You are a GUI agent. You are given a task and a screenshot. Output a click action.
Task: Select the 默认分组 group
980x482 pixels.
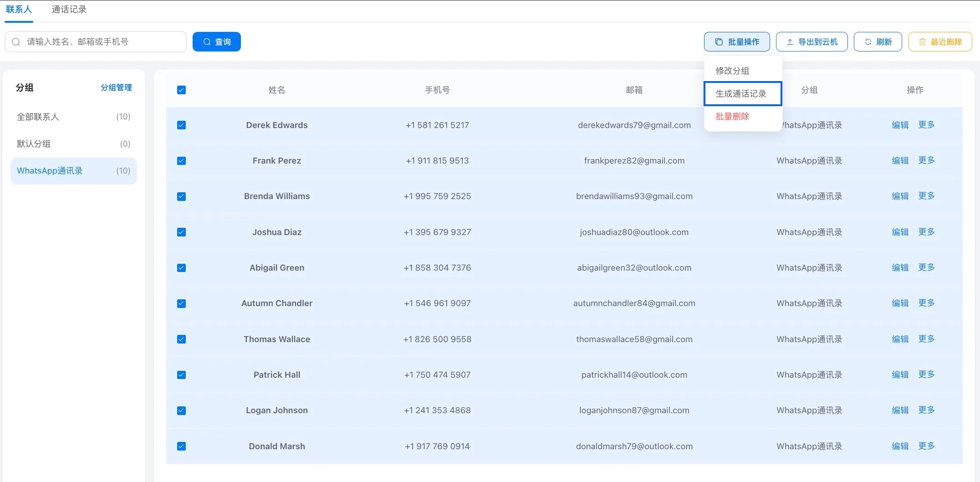[74, 144]
